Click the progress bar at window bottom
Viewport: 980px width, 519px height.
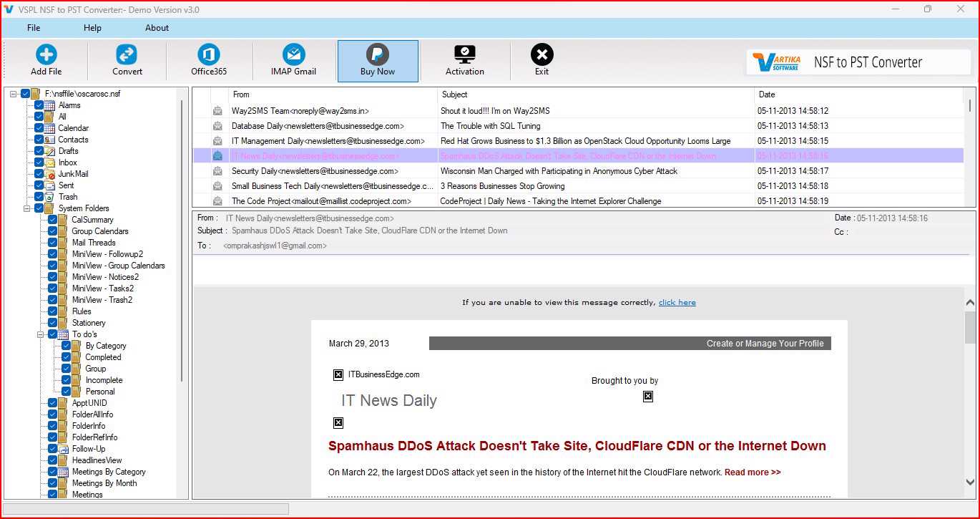coord(146,509)
